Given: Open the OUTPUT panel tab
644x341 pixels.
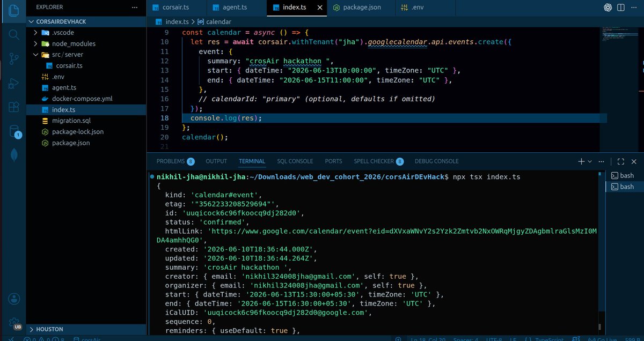Looking at the screenshot, I should (216, 161).
